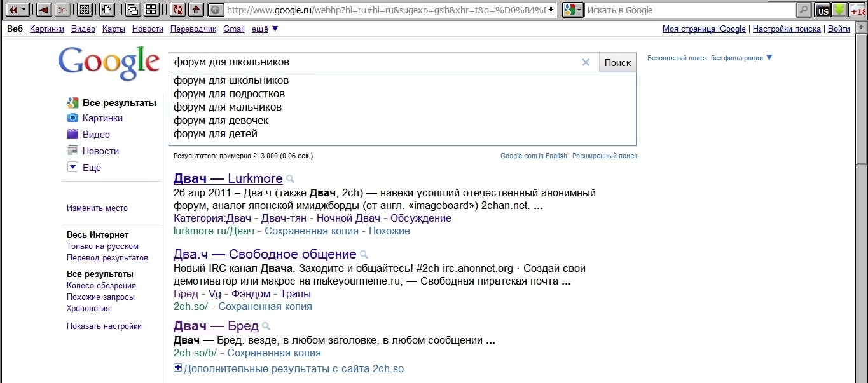Reload the page with the red arrows icon
868x383 pixels.
point(179,10)
